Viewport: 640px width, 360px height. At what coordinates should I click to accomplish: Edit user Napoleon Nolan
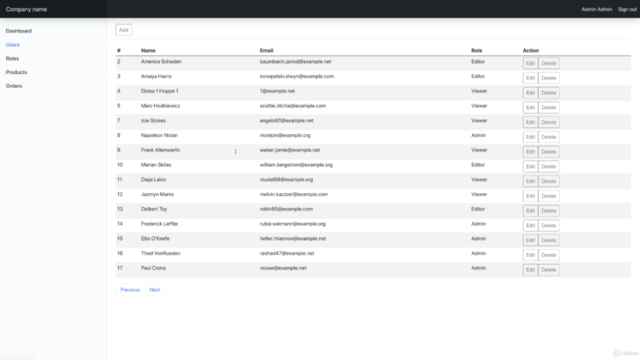pos(530,137)
